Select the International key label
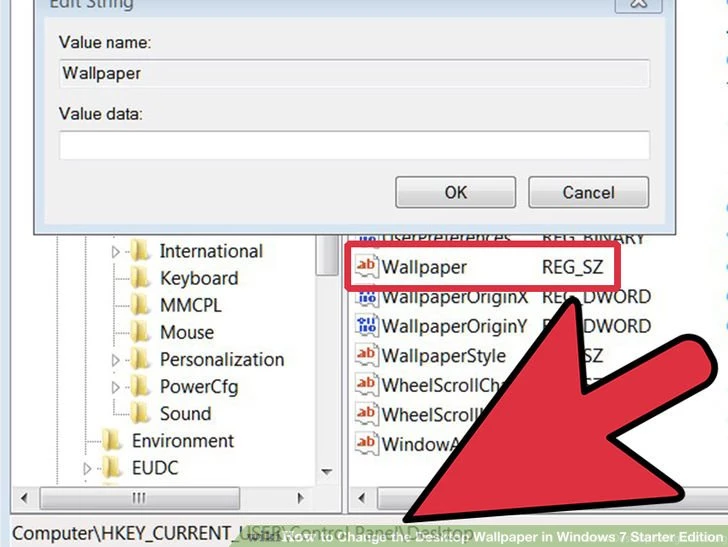The width and height of the screenshot is (728, 547). (x=211, y=251)
